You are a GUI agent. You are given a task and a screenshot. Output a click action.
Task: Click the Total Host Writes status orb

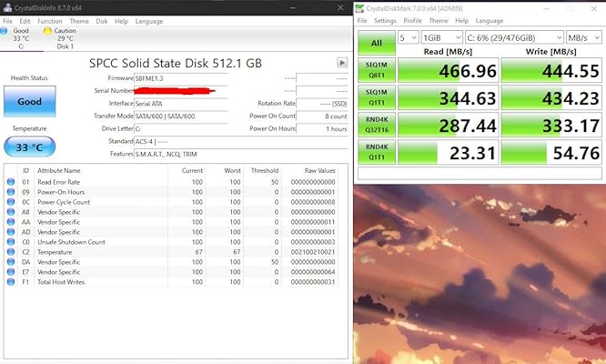tap(11, 282)
